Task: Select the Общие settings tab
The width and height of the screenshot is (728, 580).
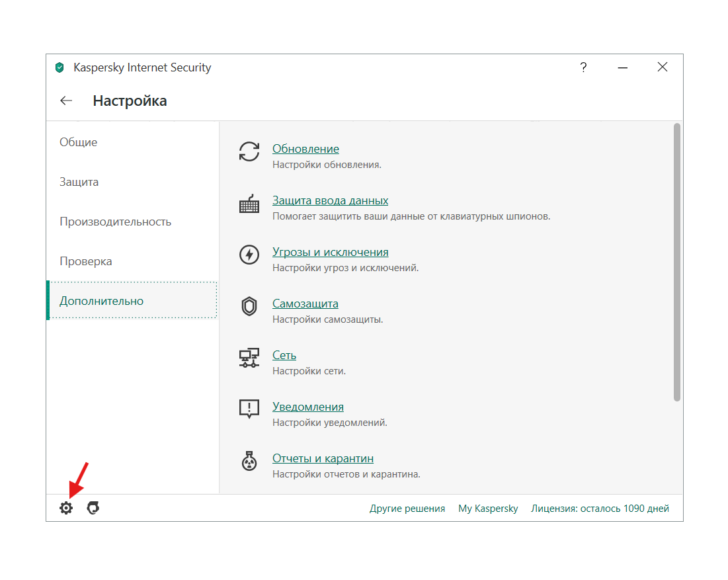Action: (x=132, y=142)
